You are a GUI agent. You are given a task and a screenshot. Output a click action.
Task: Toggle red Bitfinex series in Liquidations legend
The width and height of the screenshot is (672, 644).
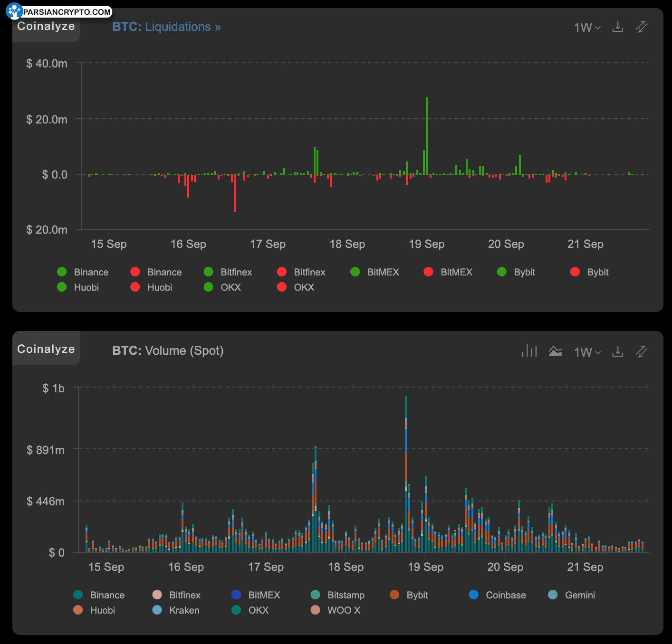click(301, 272)
